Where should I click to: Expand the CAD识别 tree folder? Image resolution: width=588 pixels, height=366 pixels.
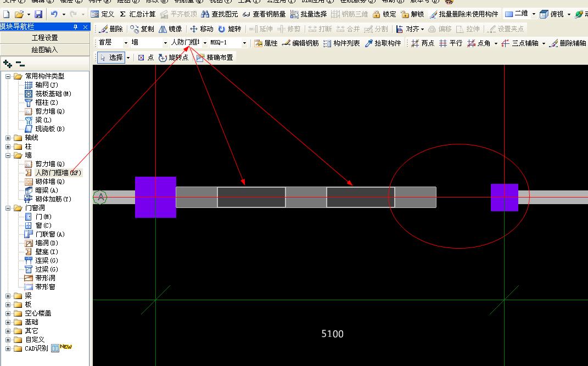click(x=8, y=349)
